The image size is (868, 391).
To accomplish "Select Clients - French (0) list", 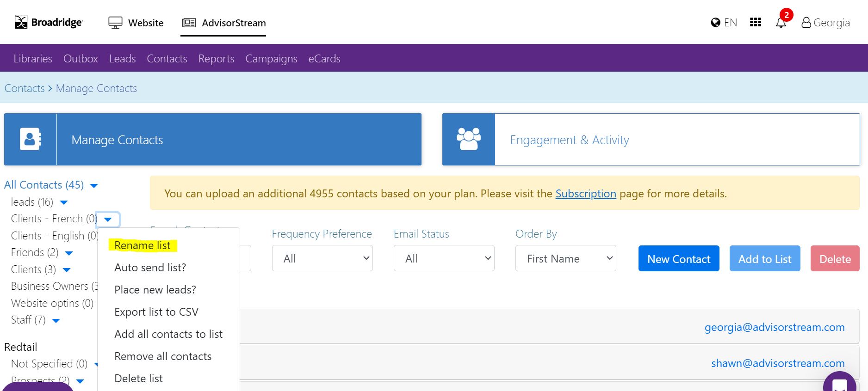I will [x=54, y=219].
